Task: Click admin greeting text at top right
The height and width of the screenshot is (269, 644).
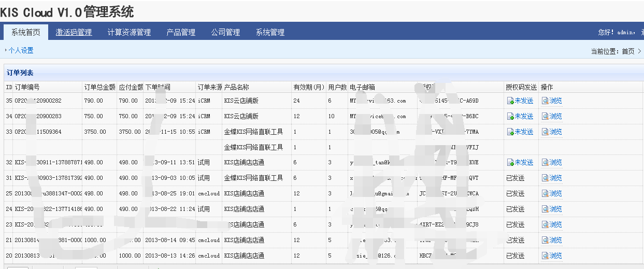Action: click(617, 32)
